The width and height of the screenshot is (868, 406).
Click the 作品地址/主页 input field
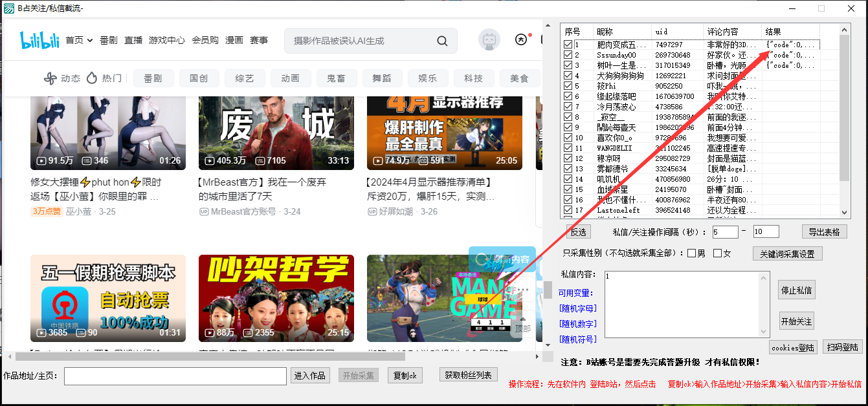point(175,376)
